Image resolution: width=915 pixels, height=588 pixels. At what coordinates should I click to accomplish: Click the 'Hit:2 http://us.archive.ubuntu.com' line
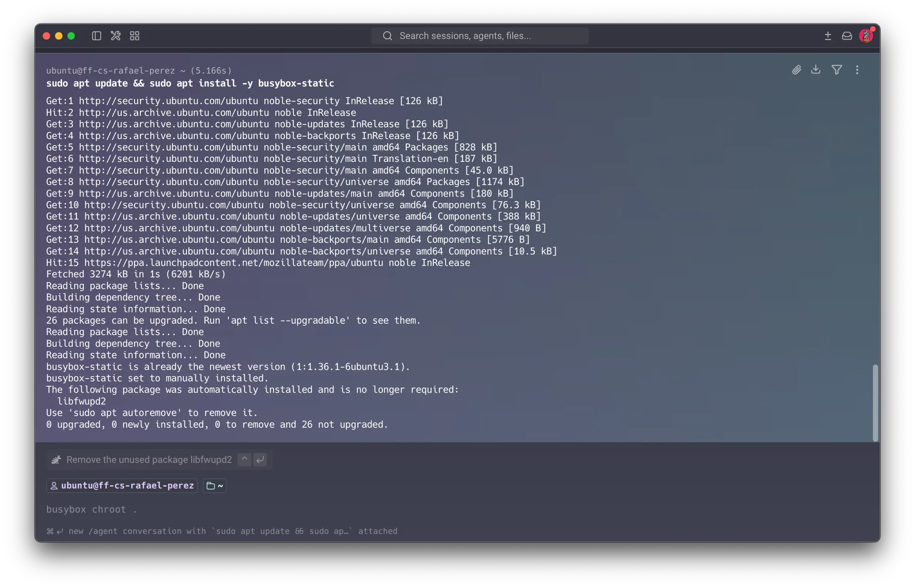[x=201, y=112]
